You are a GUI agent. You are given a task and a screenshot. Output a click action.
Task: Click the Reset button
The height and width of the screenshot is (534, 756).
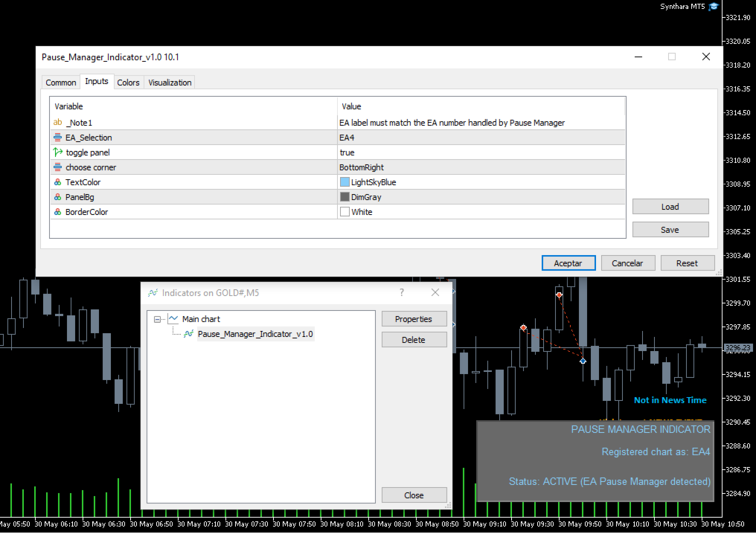click(687, 263)
